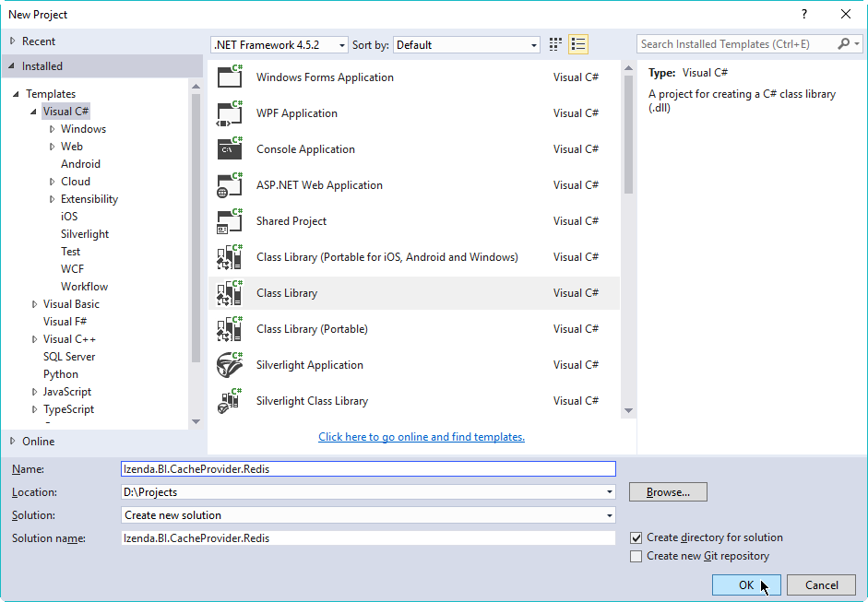This screenshot has height=602, width=868.
Task: Collapse the Templates tree node
Action: [16, 94]
